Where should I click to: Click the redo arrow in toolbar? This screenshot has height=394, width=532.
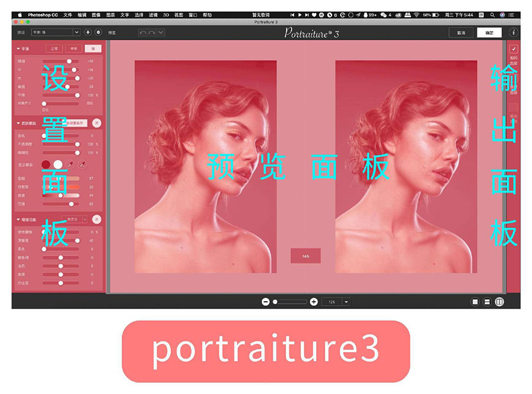pyautogui.click(x=152, y=32)
